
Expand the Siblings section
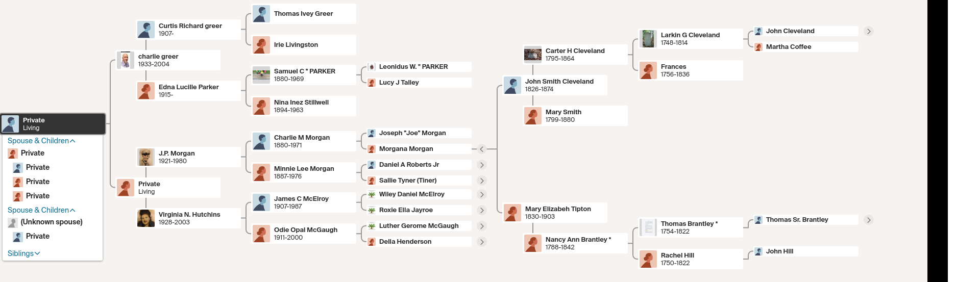point(23,253)
